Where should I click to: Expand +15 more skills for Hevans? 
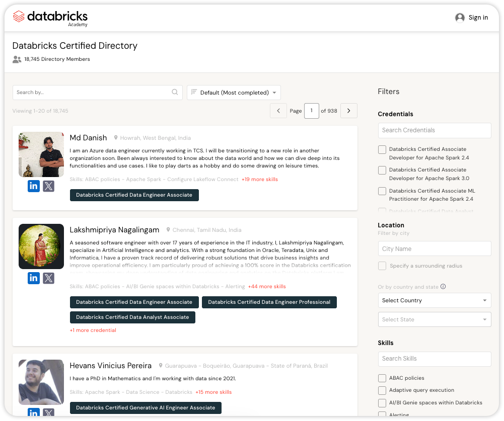213,392
